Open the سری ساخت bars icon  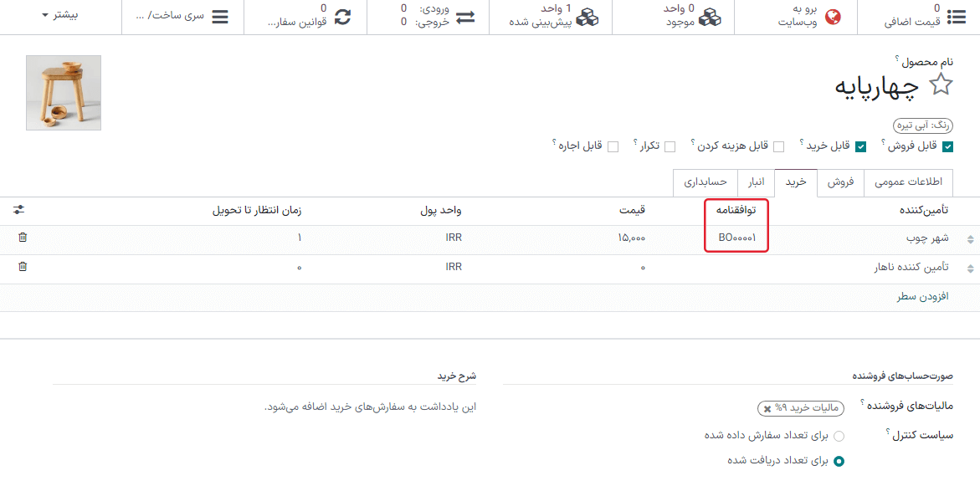point(220,17)
